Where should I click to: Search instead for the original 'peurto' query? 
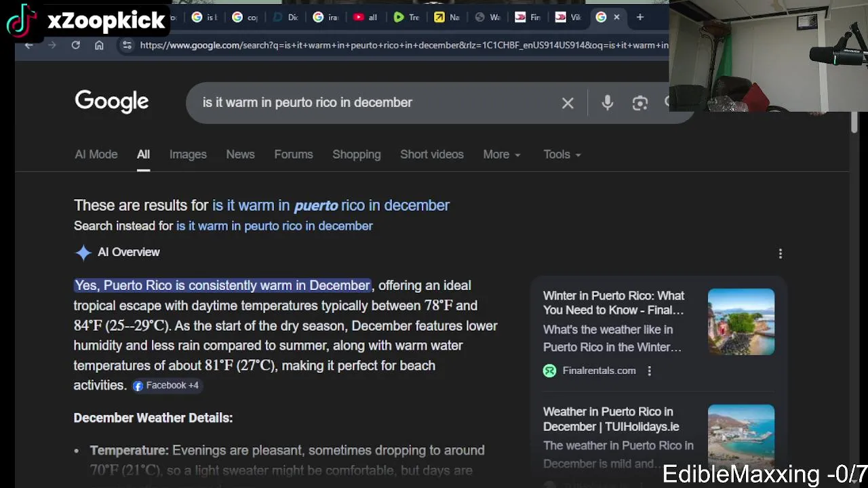[x=275, y=226]
